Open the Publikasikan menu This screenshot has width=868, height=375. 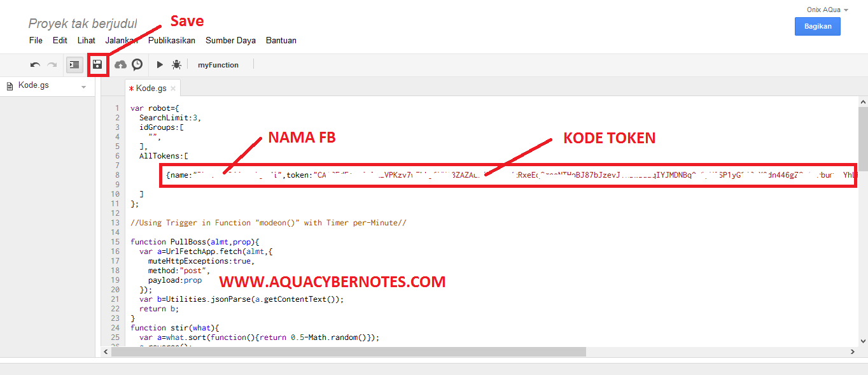tap(172, 40)
